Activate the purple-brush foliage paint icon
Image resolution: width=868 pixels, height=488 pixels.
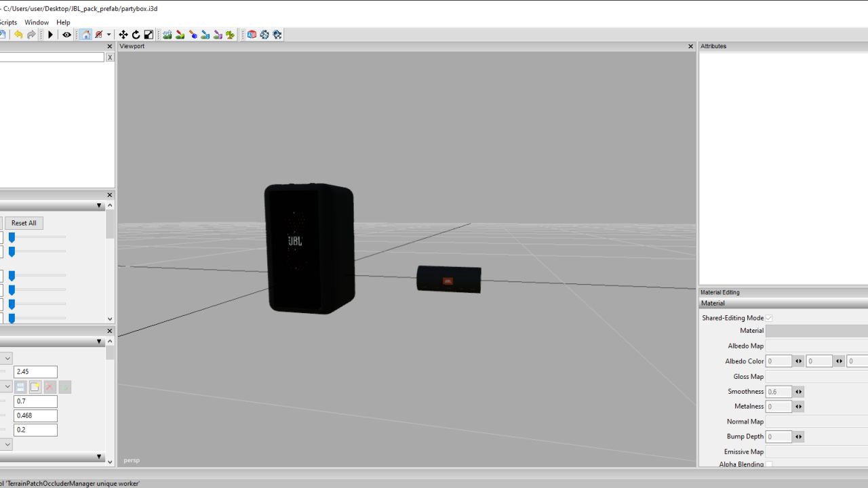(218, 35)
